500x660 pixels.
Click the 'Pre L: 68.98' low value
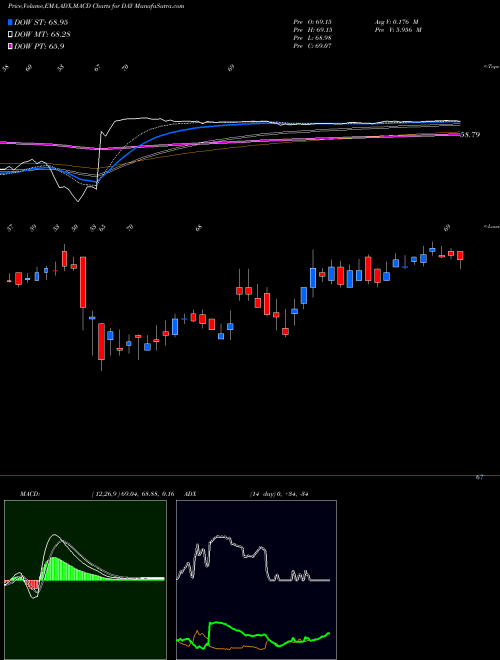tap(314, 37)
